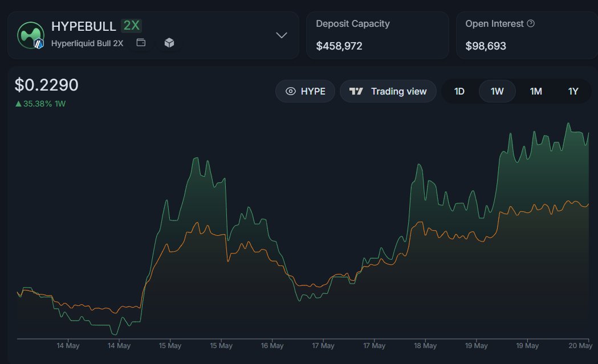Viewport: 598px width, 364px height.
Task: Click the Hyperliquid Bull 2X subtitle
Action: (87, 43)
